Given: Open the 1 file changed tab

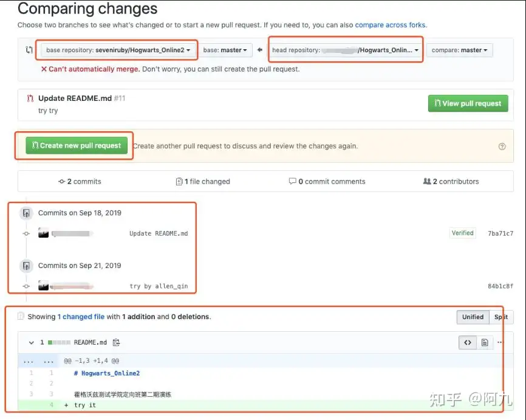Looking at the screenshot, I should coord(203,181).
